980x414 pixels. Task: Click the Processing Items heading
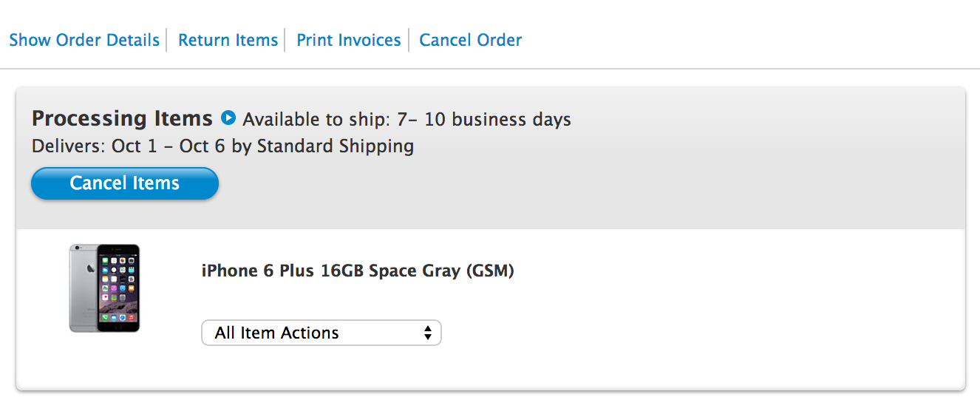pyautogui.click(x=122, y=118)
